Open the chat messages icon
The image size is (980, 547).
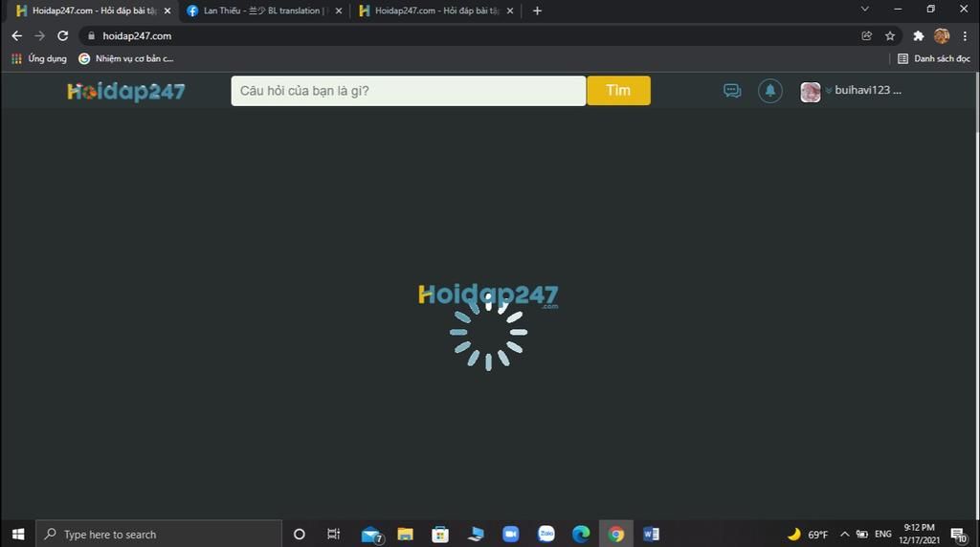coord(732,91)
